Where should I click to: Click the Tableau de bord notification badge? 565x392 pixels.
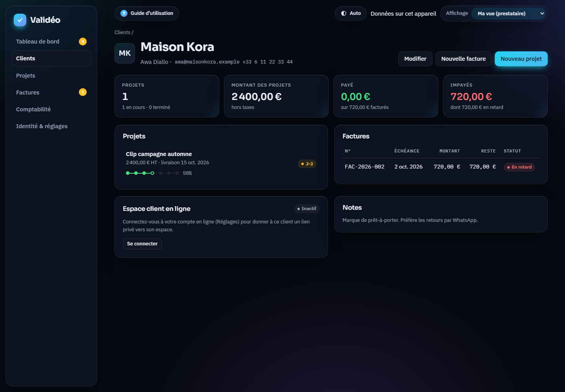pos(83,42)
